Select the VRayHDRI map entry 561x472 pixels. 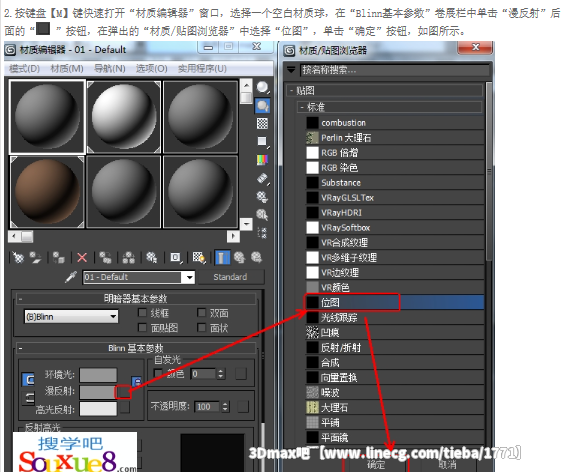pos(395,213)
